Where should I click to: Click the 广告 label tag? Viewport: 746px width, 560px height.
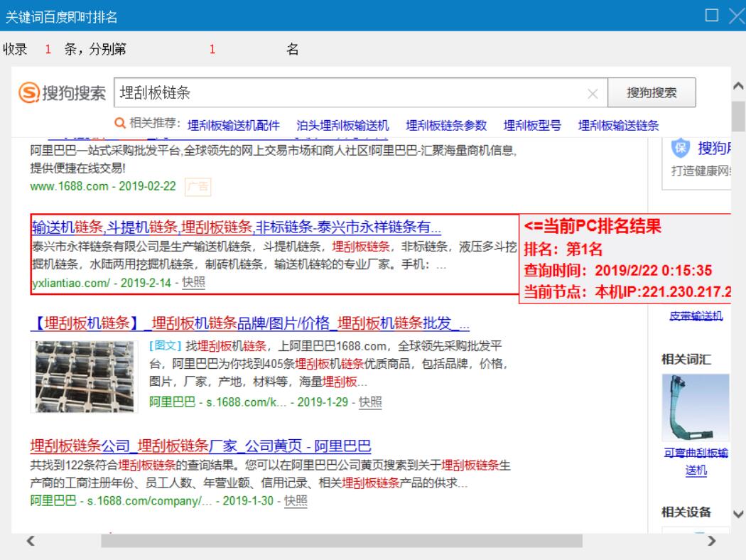tap(198, 186)
